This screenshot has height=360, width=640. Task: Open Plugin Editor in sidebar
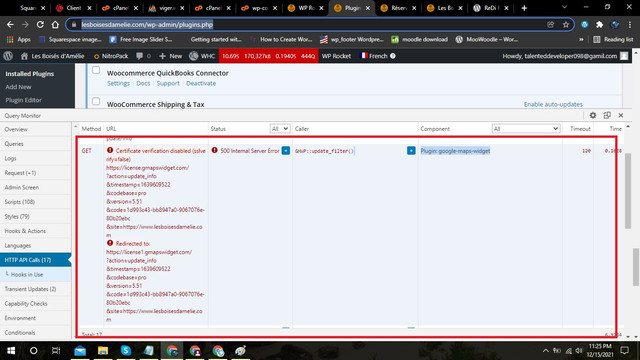[23, 100]
